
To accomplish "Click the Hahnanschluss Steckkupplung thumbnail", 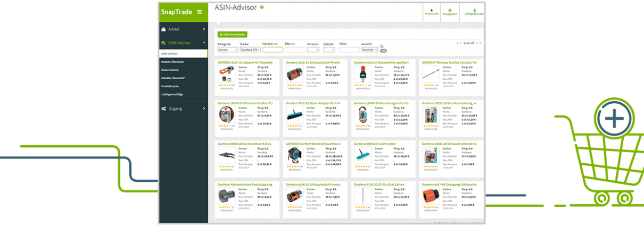I will pyautogui.click(x=227, y=196).
